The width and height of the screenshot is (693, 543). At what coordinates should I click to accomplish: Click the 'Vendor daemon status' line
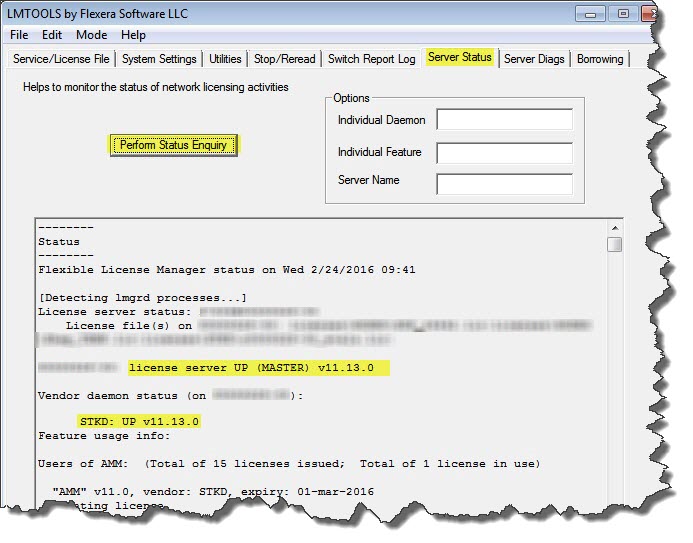[171, 396]
